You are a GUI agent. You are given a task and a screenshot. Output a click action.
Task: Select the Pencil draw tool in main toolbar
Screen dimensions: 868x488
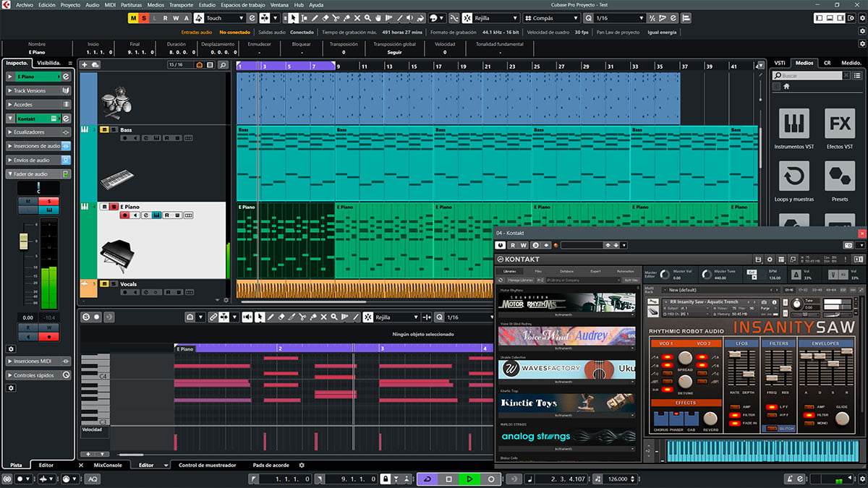pyautogui.click(x=315, y=18)
